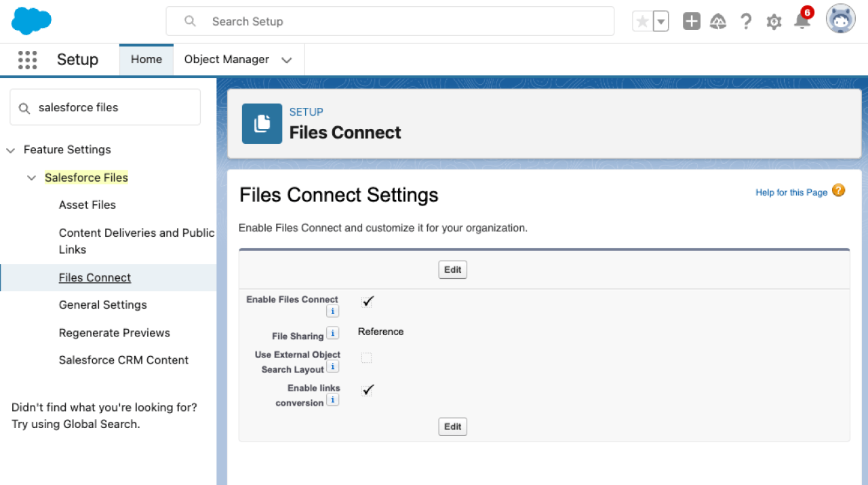The image size is (868, 485).
Task: Click the orange help icon beside Help for this Page
Action: 839,191
